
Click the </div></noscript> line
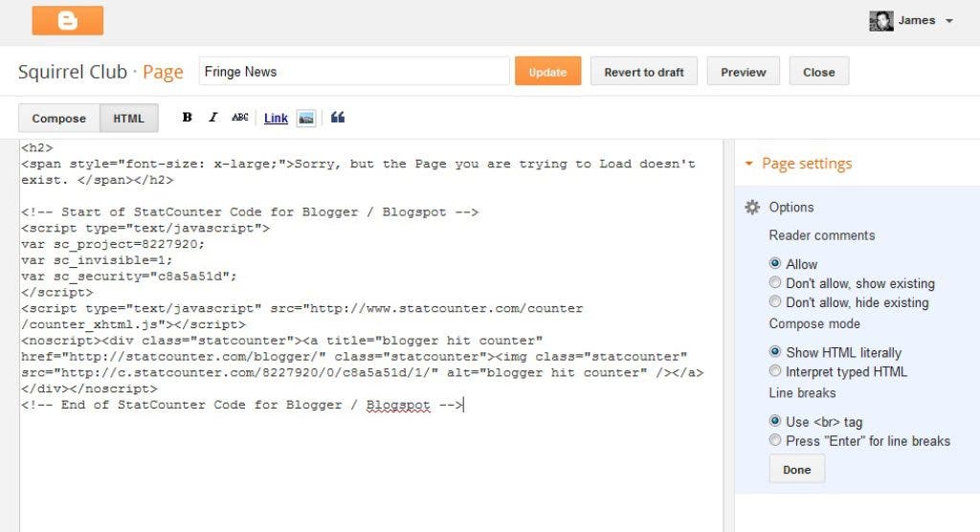[x=89, y=388]
